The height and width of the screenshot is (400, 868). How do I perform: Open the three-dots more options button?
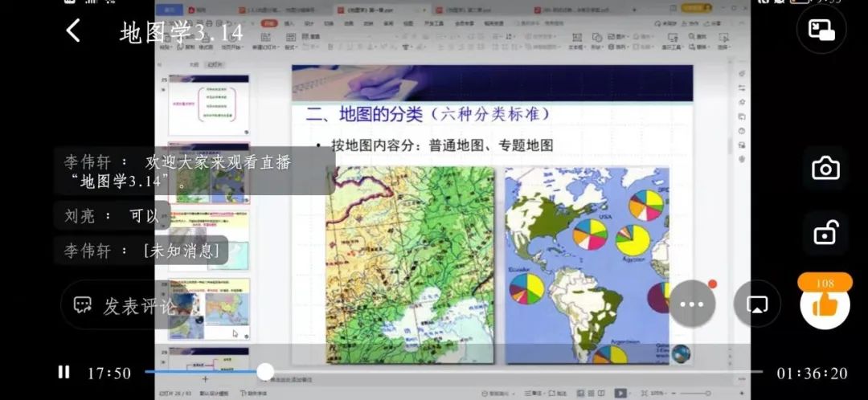[x=692, y=304]
